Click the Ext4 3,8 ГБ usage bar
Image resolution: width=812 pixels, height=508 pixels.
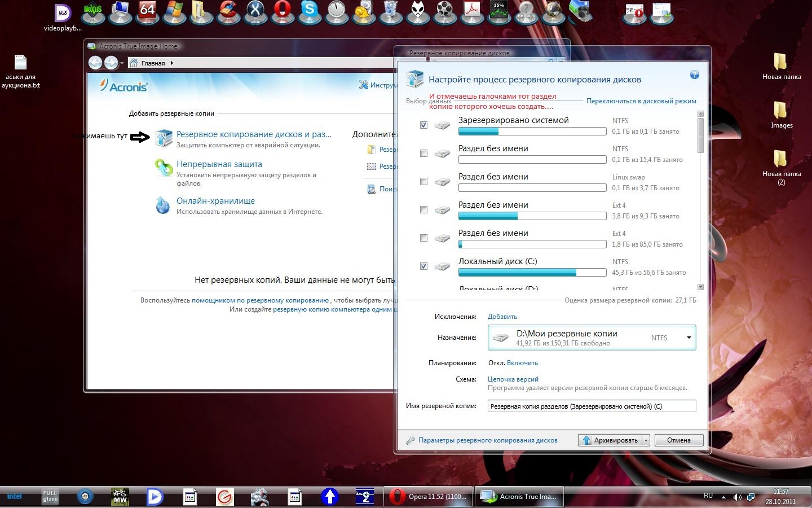pos(532,216)
